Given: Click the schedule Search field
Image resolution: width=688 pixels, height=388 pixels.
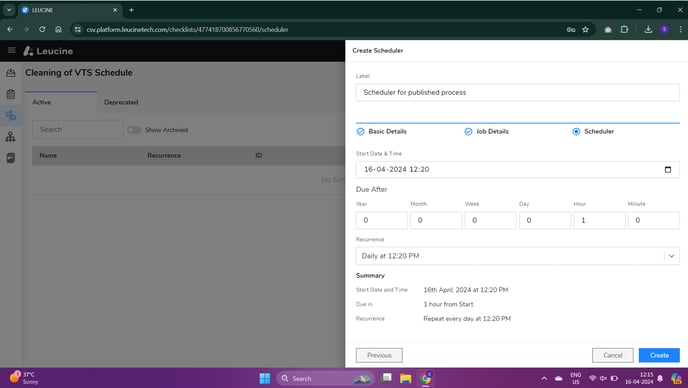Looking at the screenshot, I should [x=78, y=129].
